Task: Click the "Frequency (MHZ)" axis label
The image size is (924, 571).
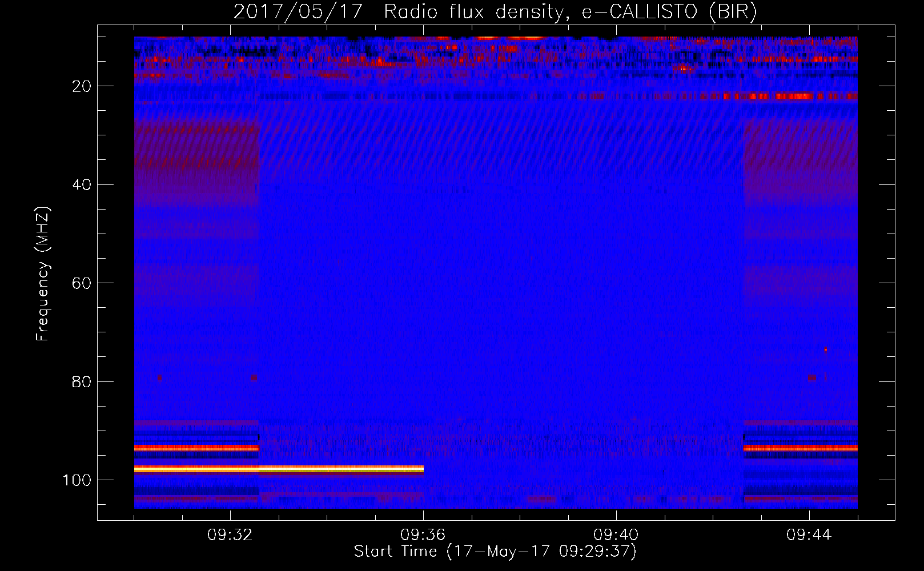Action: coord(43,274)
